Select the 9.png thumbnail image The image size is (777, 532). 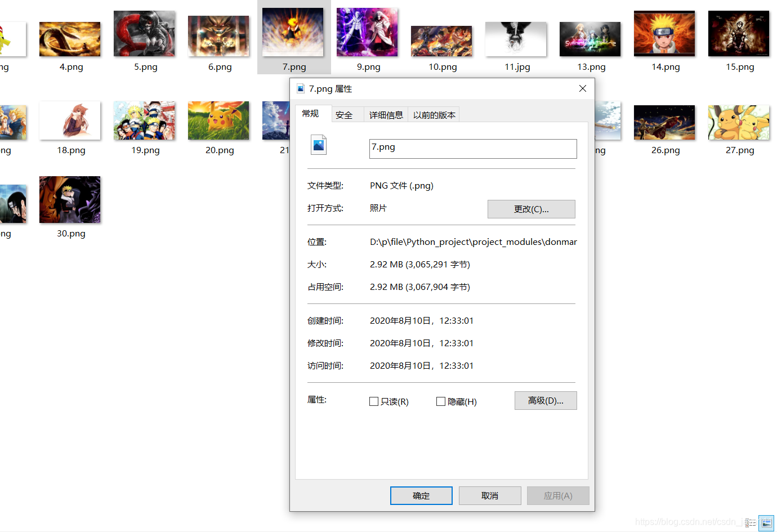(x=367, y=32)
